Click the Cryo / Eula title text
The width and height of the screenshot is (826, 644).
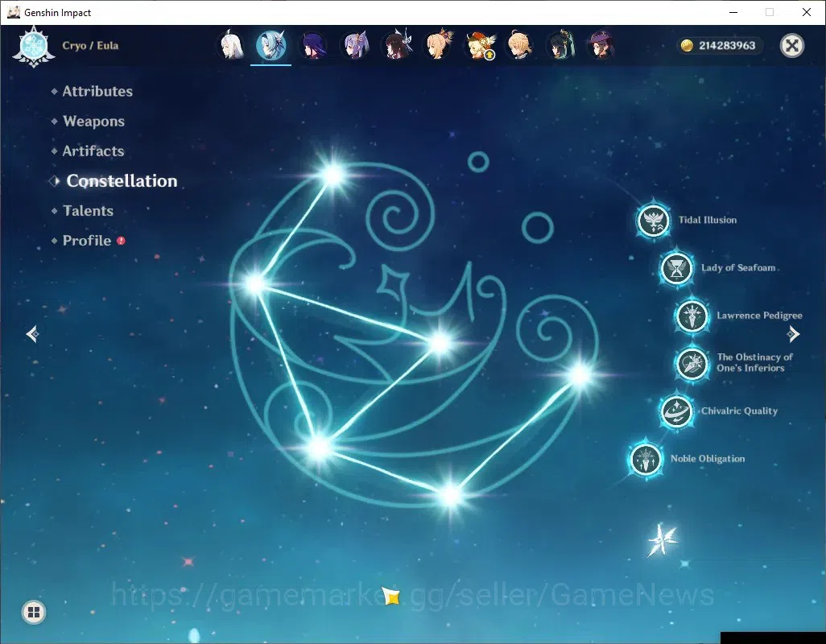pos(90,45)
